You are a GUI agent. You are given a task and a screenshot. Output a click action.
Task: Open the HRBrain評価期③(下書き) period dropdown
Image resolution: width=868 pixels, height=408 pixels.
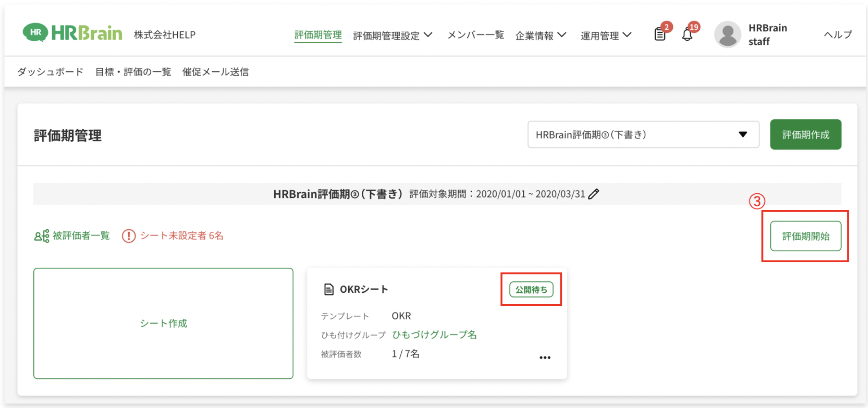(x=643, y=135)
